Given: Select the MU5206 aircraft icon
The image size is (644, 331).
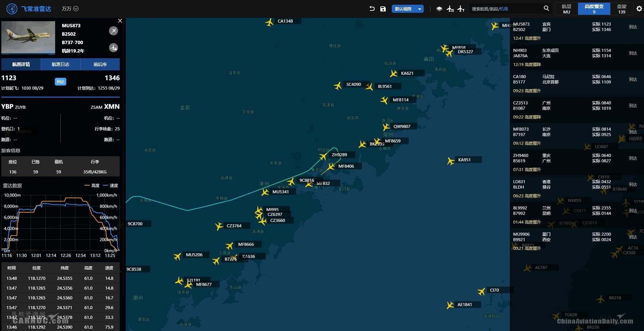Looking at the screenshot, I should pos(177,257).
